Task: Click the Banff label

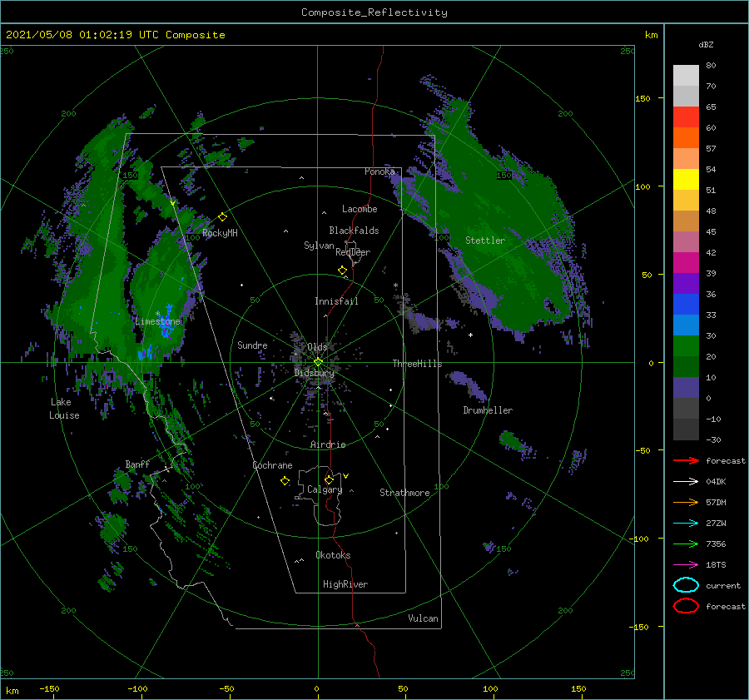Action: pyautogui.click(x=137, y=464)
